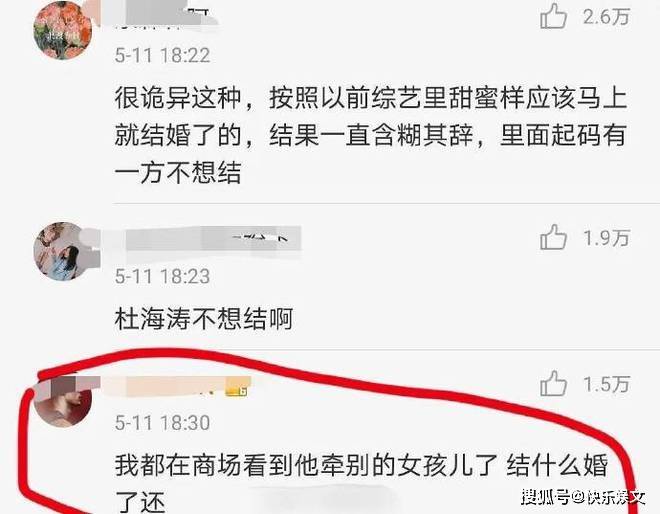The width and height of the screenshot is (660, 514).
Task: Tap the yellow member badge by third username
Action: pyautogui.click(x=236, y=391)
